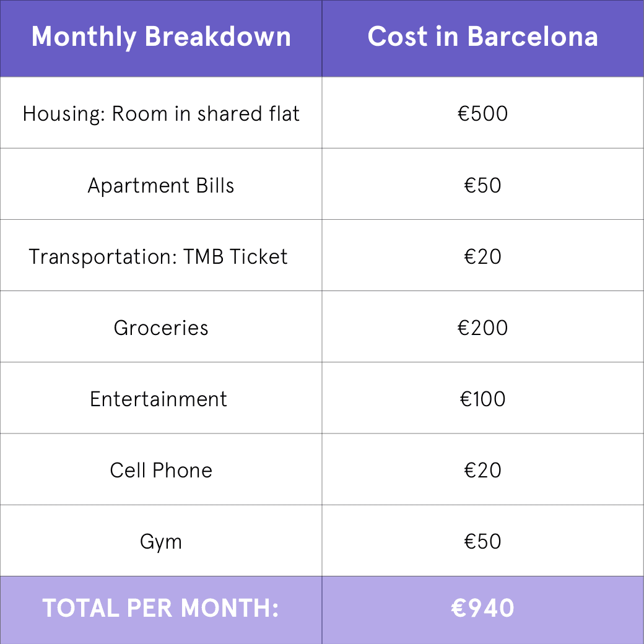
Task: Select the €50 Gym cost value
Action: (x=482, y=542)
